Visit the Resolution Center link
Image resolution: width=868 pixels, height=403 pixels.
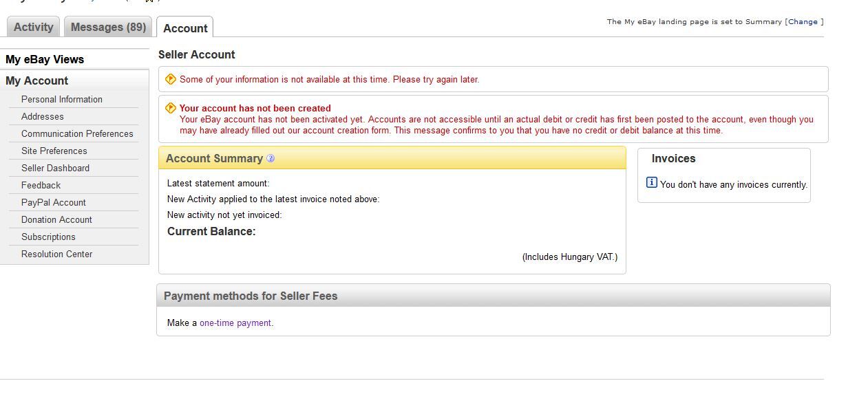(56, 254)
